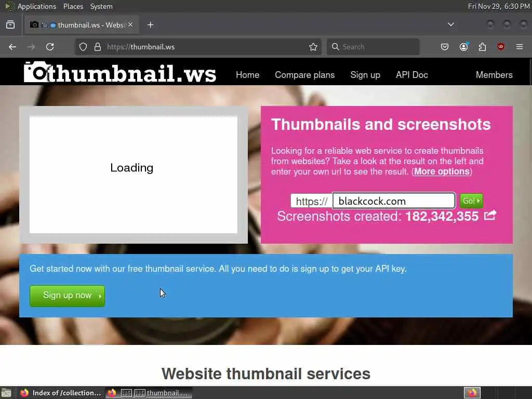Screen dimensions: 532x399
Task: Open the Home navigation link
Action: (x=247, y=75)
